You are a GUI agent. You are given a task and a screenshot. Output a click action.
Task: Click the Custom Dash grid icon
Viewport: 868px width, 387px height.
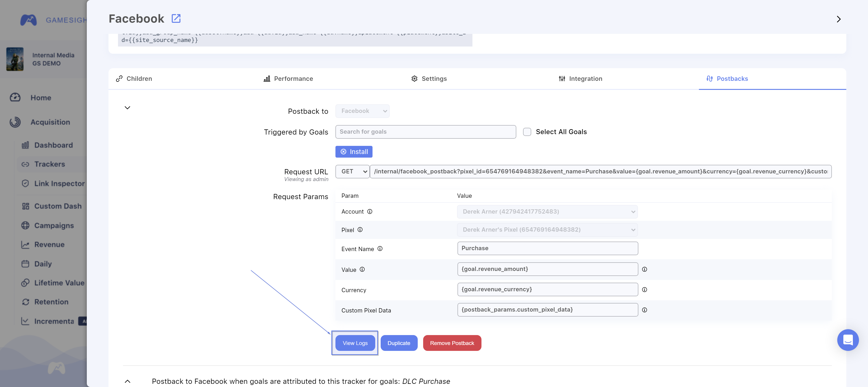pyautogui.click(x=25, y=206)
